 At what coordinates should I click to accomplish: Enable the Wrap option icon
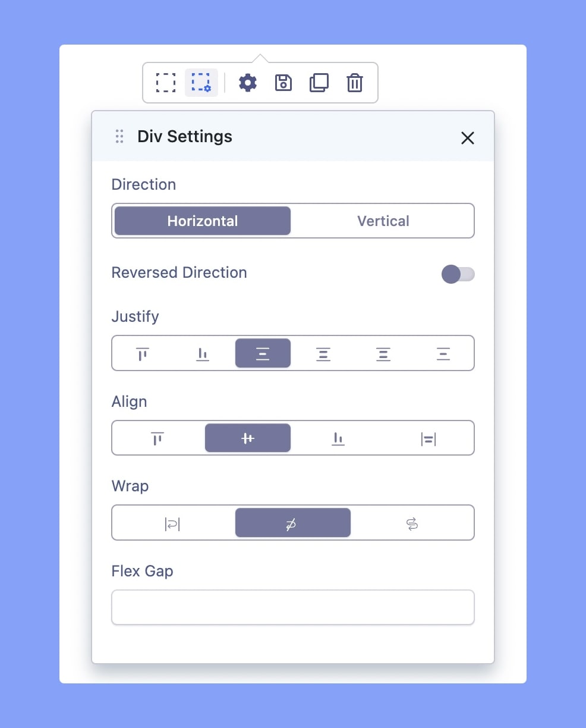point(172,523)
